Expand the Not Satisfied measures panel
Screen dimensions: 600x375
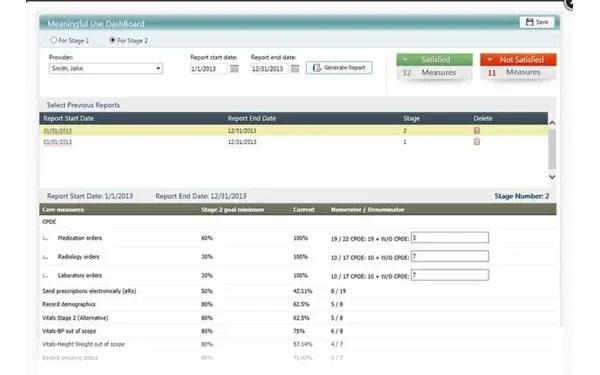pyautogui.click(x=518, y=60)
